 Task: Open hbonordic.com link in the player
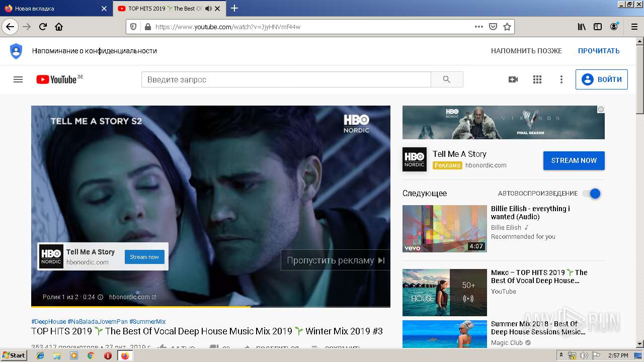click(x=132, y=297)
